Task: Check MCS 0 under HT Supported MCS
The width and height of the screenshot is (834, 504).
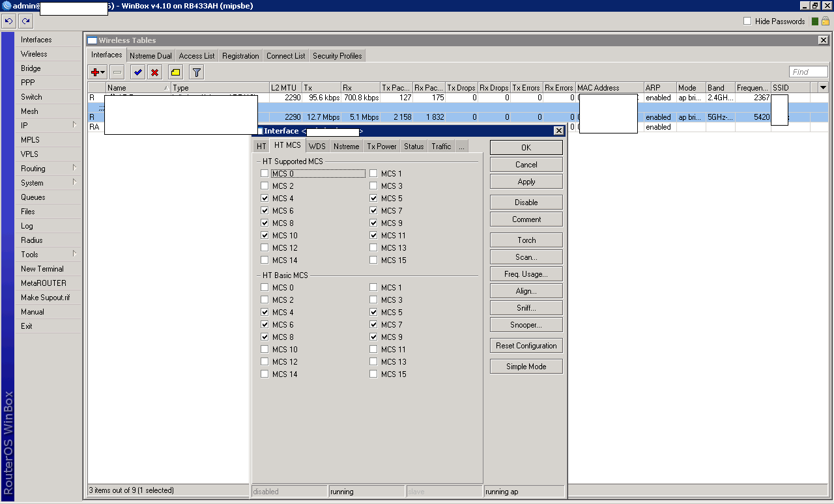Action: (x=265, y=174)
